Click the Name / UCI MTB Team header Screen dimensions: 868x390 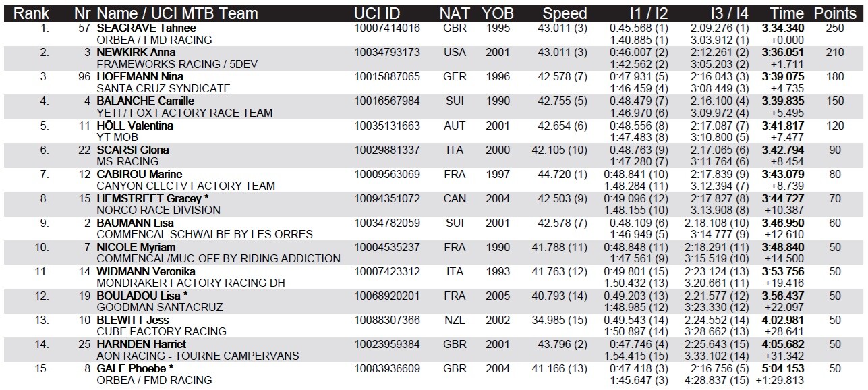[x=177, y=13]
